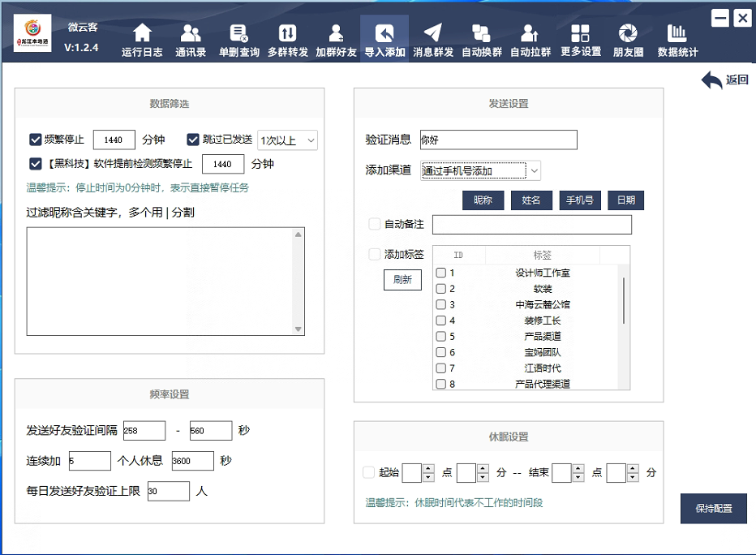This screenshot has height=555, width=756.
Task: Switch to the 更多设置 tab
Action: [x=579, y=37]
